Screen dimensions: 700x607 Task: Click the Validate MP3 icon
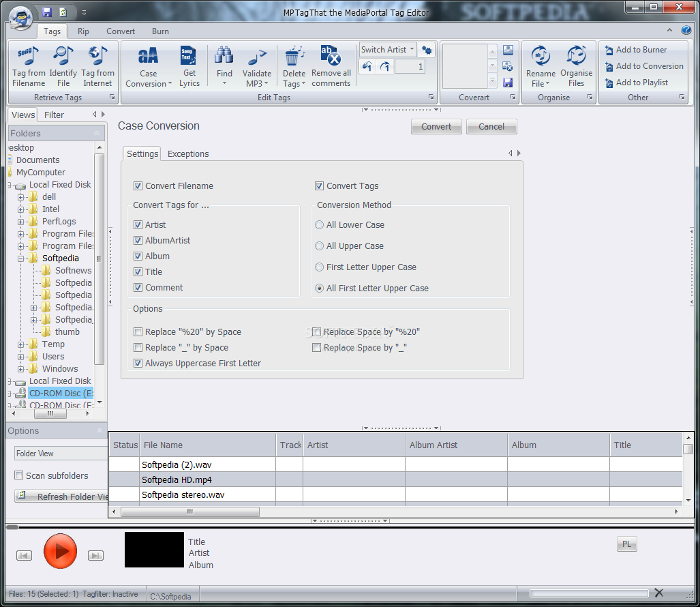pyautogui.click(x=257, y=57)
